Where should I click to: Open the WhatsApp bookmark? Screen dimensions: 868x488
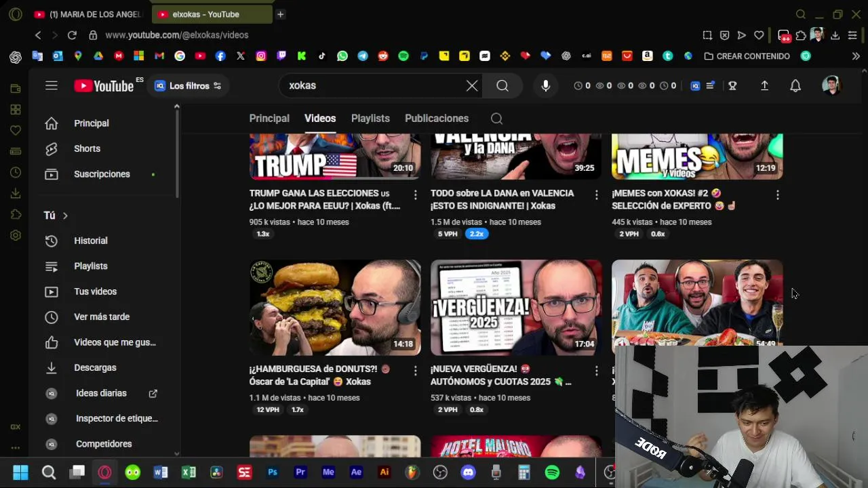point(342,56)
